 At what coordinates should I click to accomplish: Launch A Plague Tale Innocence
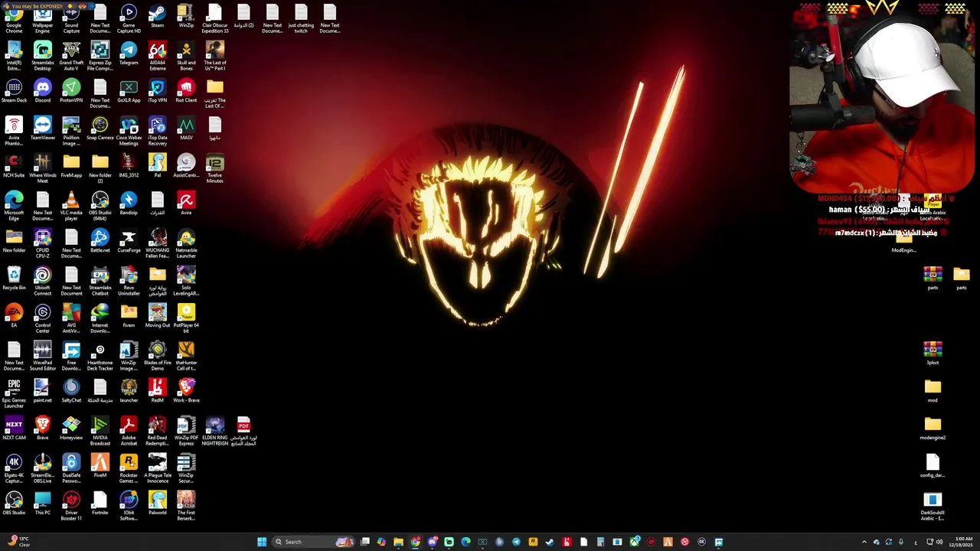[158, 469]
